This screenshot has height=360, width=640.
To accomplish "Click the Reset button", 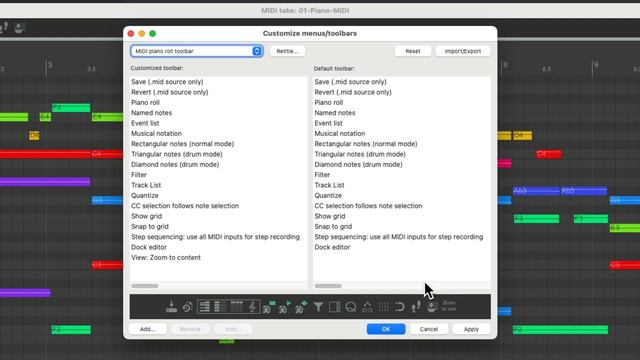I will [413, 51].
